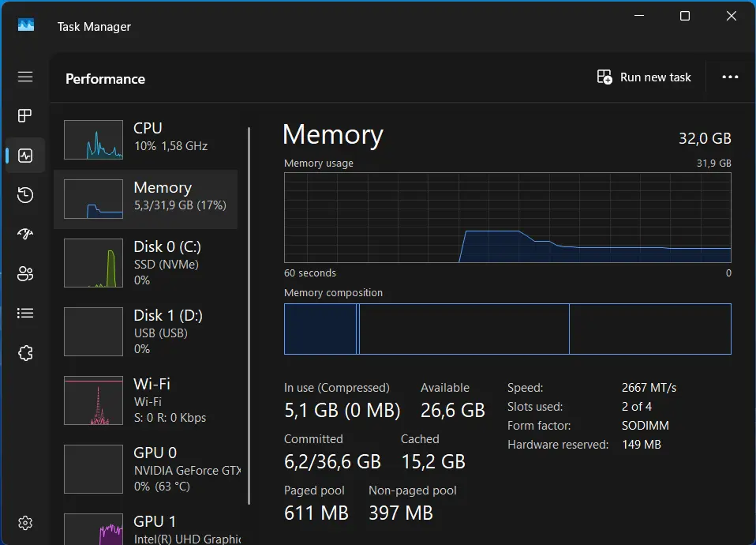Select the Memory performance item
This screenshot has height=545, width=756.
(x=146, y=199)
